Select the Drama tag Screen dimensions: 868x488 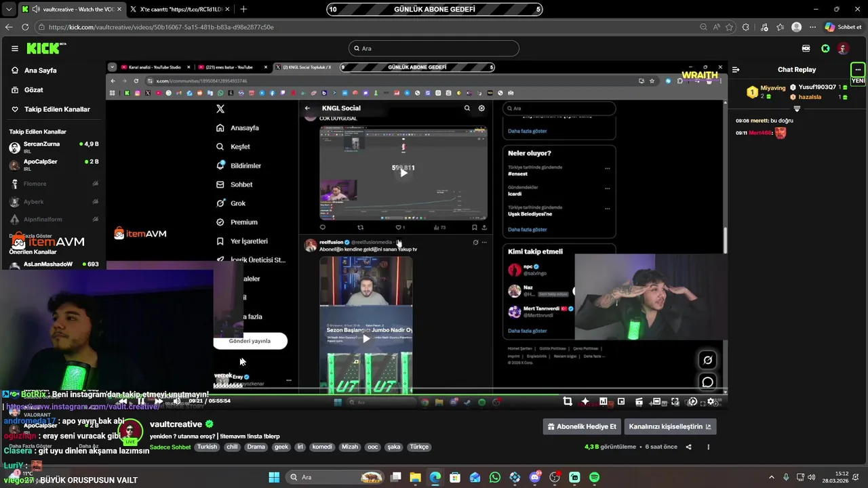[x=256, y=447]
